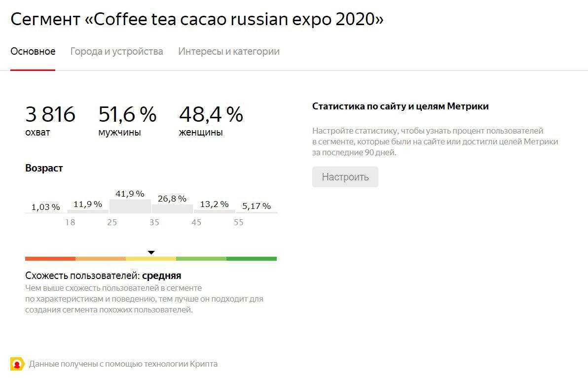This screenshot has height=378, width=588.
Task: Click the yellow Crypta technology icon
Action: tap(17, 364)
